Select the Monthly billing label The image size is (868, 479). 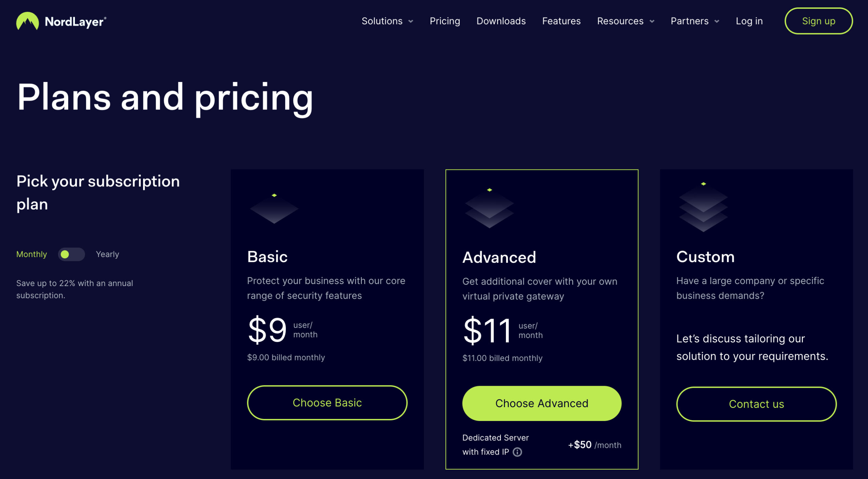coord(32,254)
